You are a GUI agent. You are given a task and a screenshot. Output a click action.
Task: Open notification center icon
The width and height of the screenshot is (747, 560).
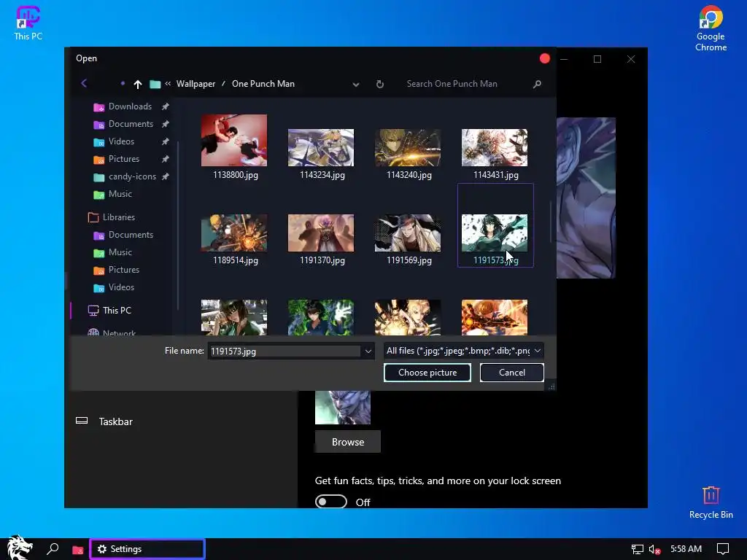click(x=723, y=549)
